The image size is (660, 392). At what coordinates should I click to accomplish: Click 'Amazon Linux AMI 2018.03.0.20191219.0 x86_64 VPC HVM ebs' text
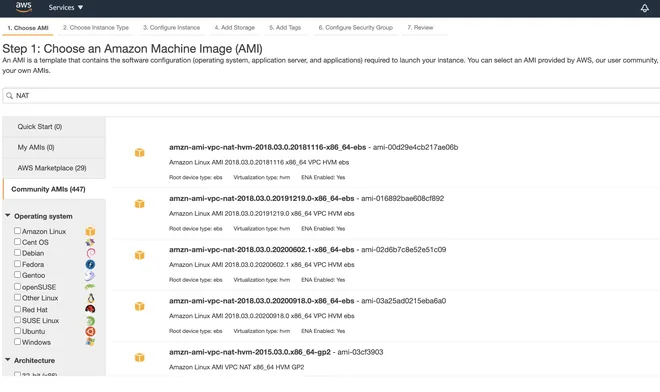click(x=261, y=214)
